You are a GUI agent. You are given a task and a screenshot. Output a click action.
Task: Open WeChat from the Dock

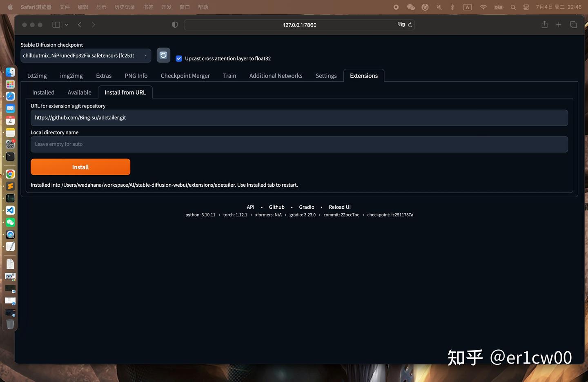click(10, 222)
